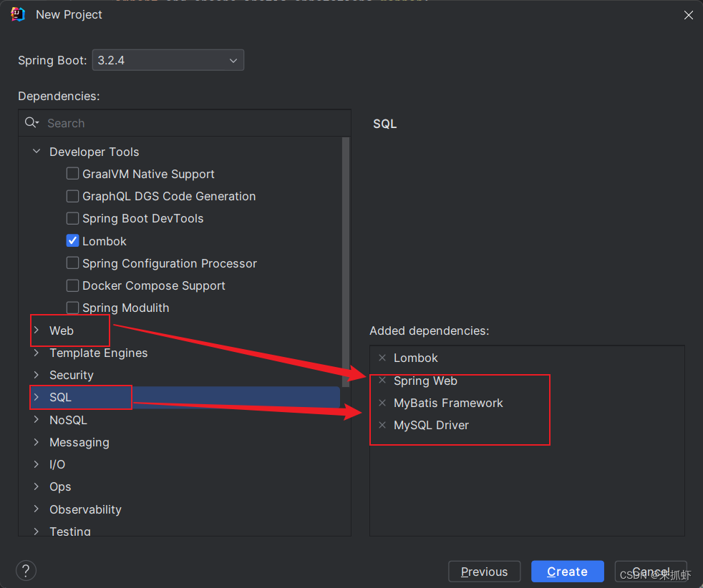Expand the SQL category chevron
Screen dimensions: 703x588
point(37,397)
